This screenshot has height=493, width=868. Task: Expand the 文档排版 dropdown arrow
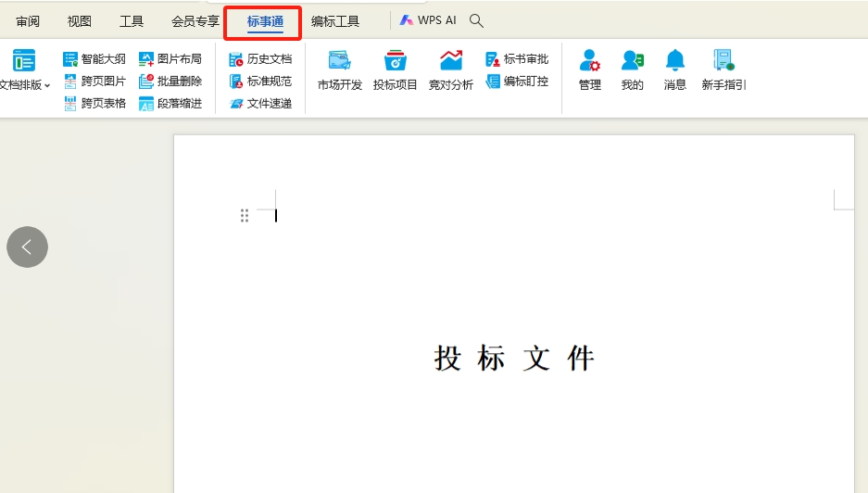coord(47,85)
